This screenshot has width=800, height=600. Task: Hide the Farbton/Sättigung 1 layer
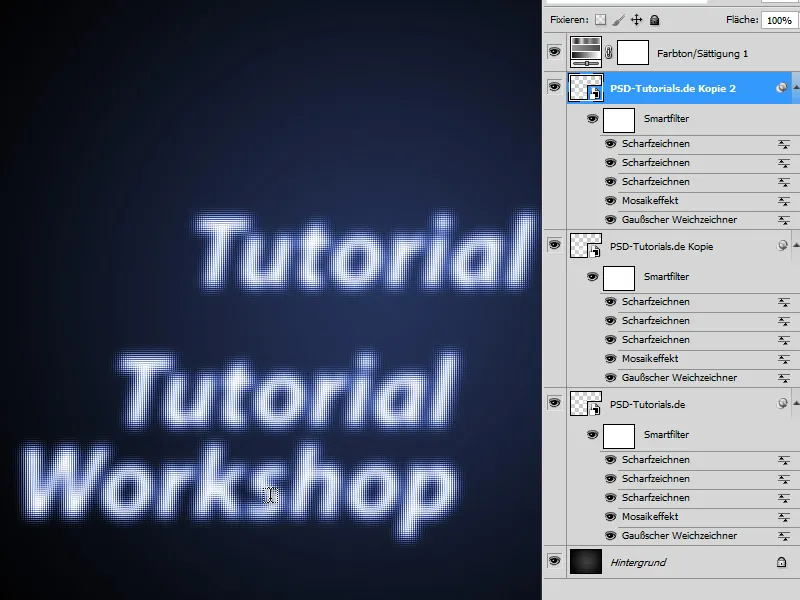click(x=555, y=52)
